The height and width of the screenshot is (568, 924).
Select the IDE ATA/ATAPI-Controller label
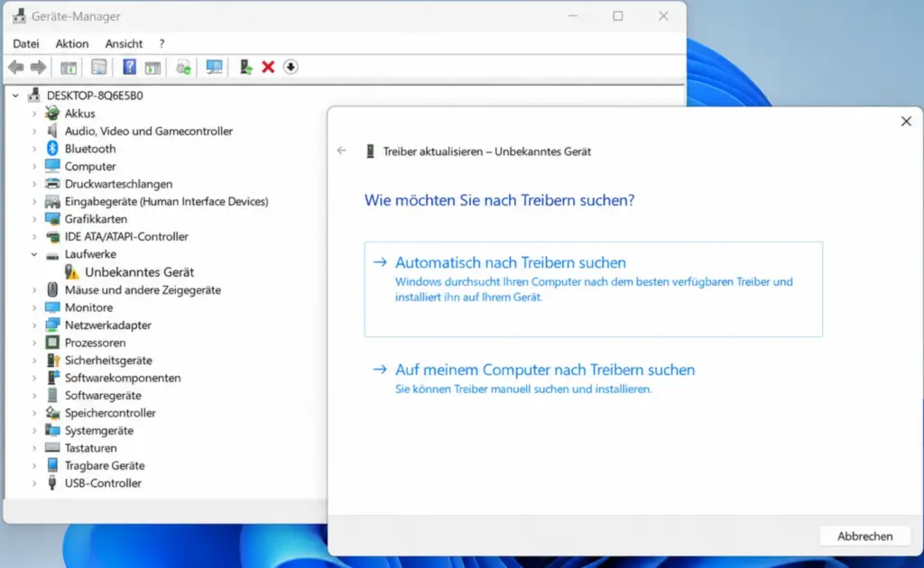(x=126, y=236)
